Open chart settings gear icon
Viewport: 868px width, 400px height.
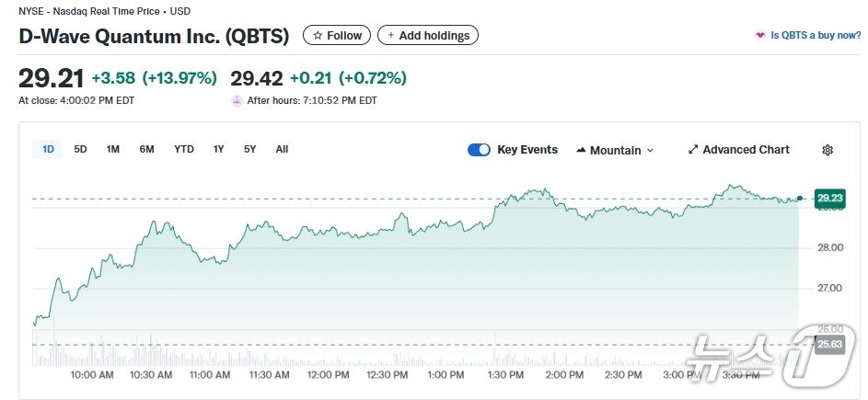pos(827,150)
